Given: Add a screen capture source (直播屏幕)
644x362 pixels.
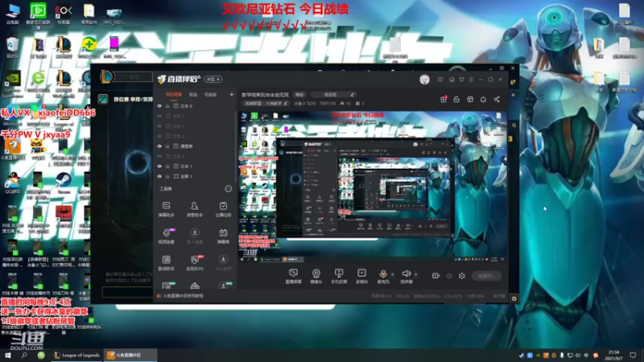Looking at the screenshot, I should [x=293, y=276].
